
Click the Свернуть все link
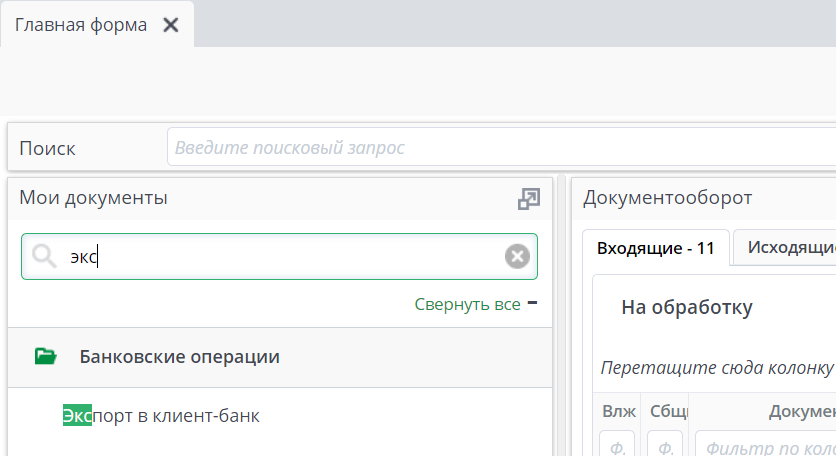point(467,305)
